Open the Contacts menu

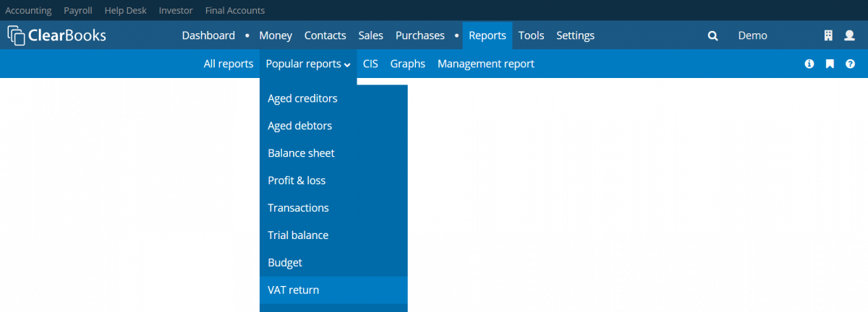325,35
